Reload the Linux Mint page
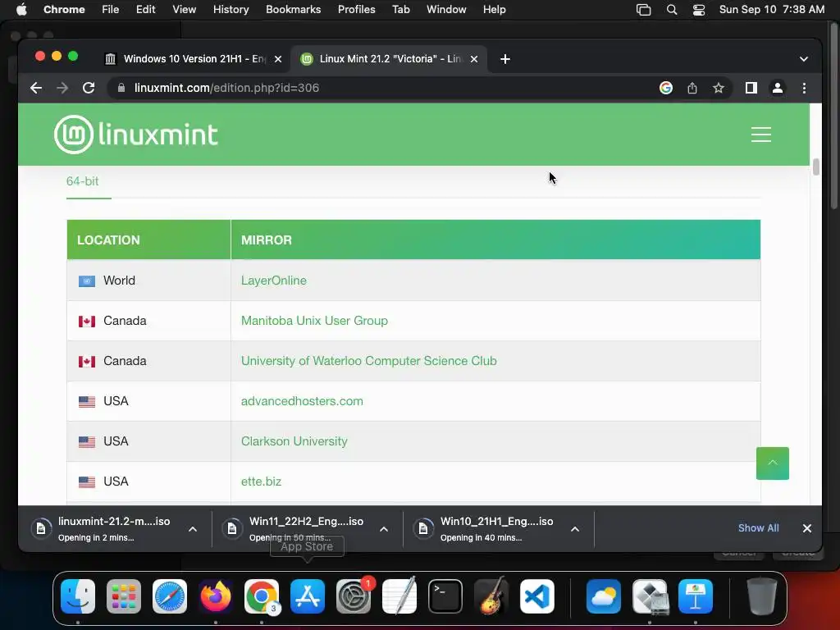This screenshot has height=630, width=840. (x=89, y=88)
